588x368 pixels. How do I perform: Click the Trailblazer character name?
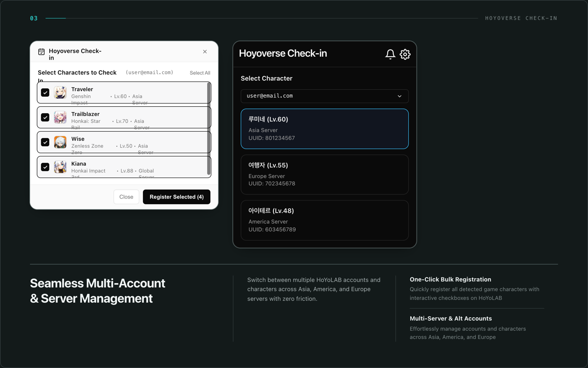pyautogui.click(x=85, y=114)
